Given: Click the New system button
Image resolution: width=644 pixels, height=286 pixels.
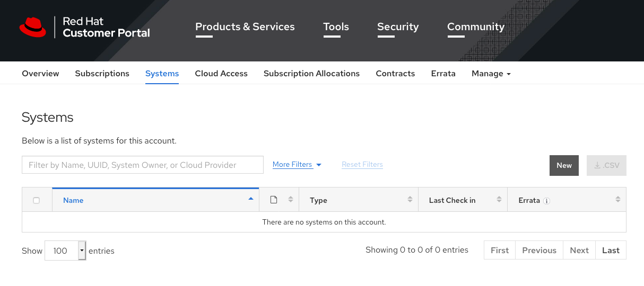Looking at the screenshot, I should (x=564, y=165).
